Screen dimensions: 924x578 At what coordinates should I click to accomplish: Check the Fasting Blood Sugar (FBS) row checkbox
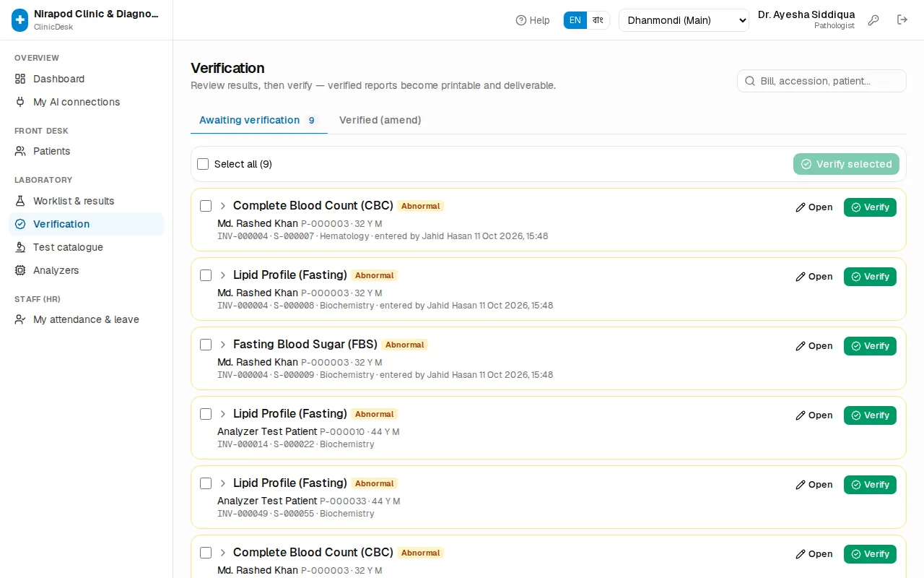pyautogui.click(x=206, y=345)
